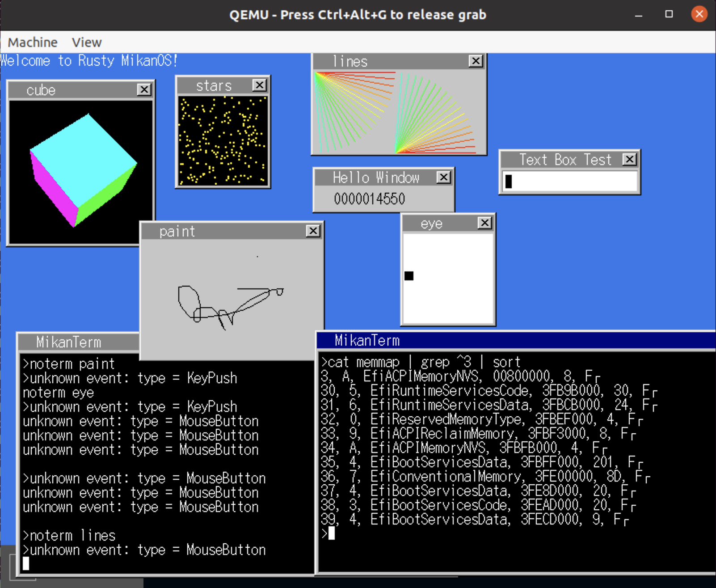The image size is (716, 588).
Task: Click the Hello Window counter number
Action: [369, 199]
